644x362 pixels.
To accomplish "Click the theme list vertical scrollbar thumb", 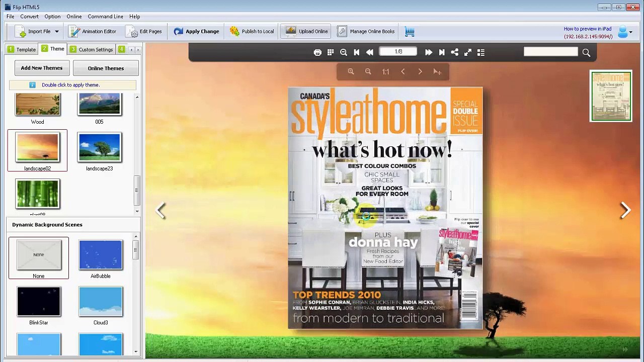I will coord(136,191).
